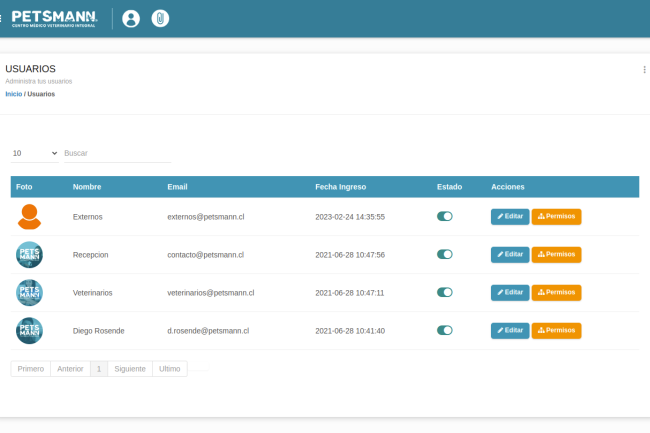
Task: Click the Externos orange avatar photo
Action: coord(30,216)
